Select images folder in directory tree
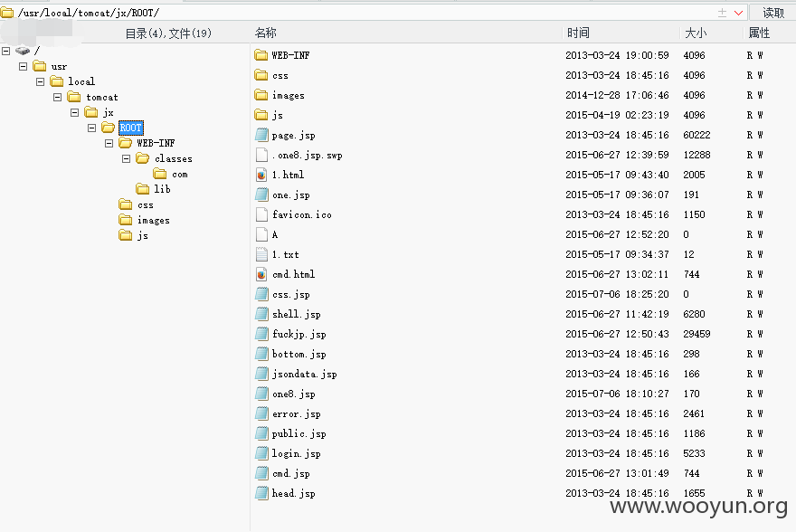This screenshot has height=532, width=796. pyautogui.click(x=153, y=221)
